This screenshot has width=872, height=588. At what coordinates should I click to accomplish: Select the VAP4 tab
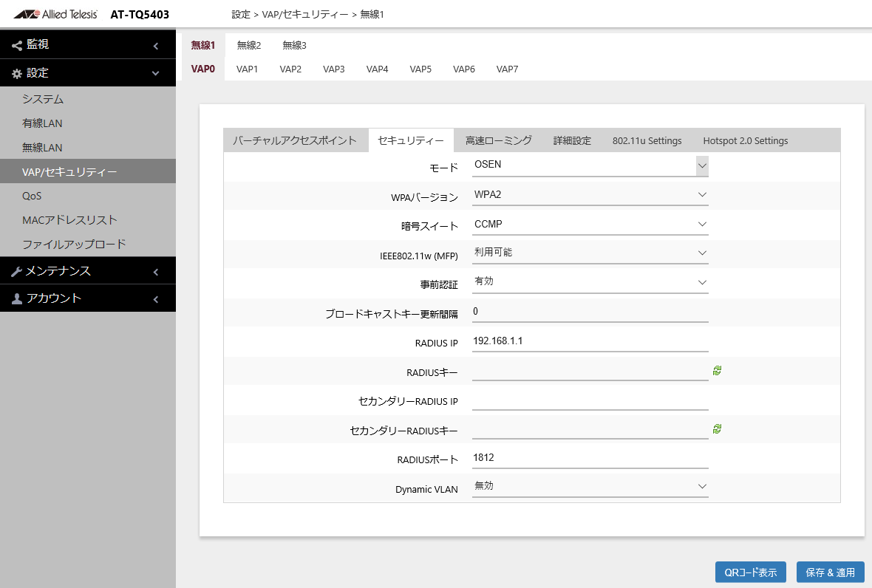[x=377, y=69]
